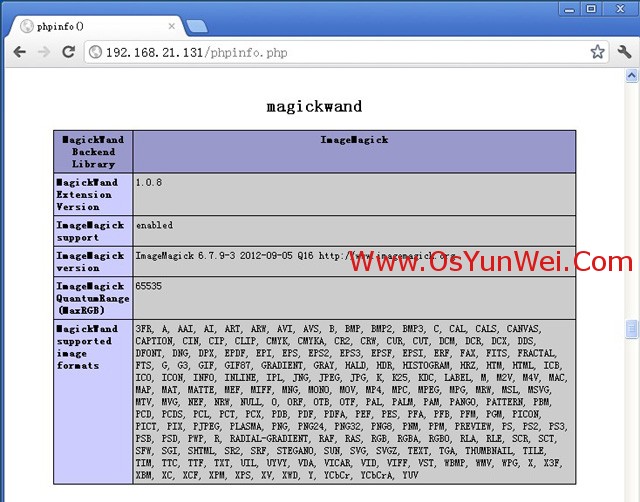
Task: Click the browser Back arrow button
Action: (x=19, y=51)
